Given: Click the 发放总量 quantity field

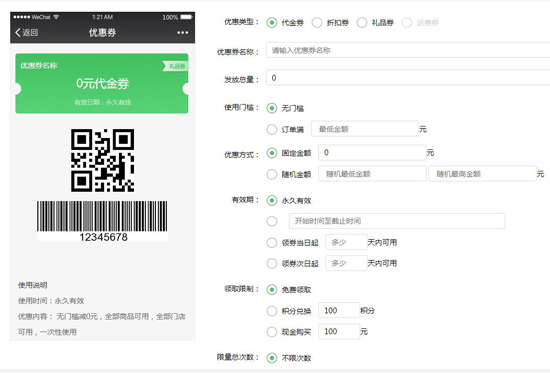Looking at the screenshot, I should click(x=408, y=78).
